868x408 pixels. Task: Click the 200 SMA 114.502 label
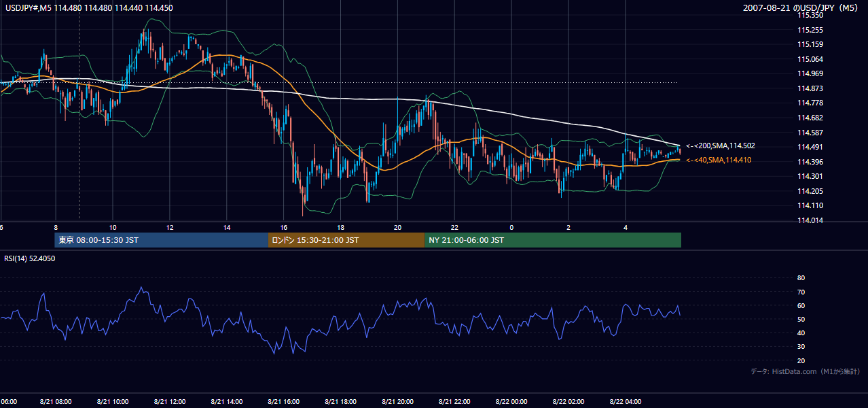[721, 146]
